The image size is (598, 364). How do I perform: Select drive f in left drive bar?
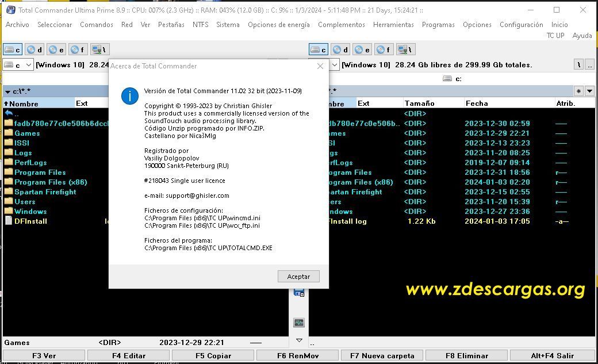(x=78, y=49)
